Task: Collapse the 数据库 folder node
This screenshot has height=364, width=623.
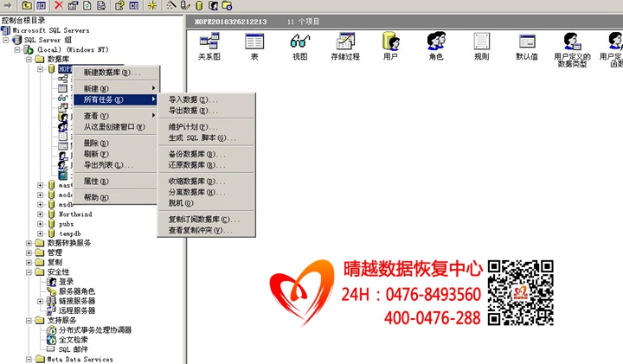Action: click(x=29, y=59)
